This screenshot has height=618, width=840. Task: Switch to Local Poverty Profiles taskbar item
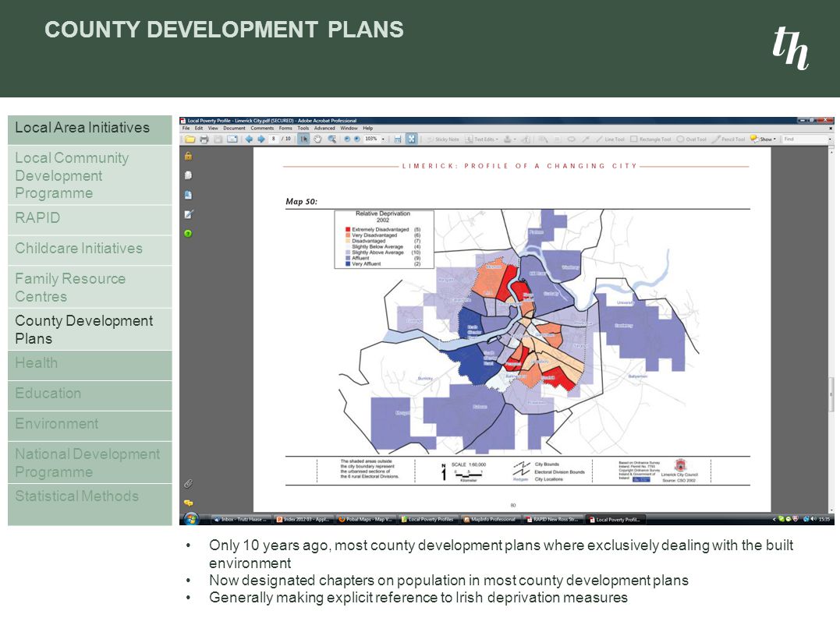point(428,519)
